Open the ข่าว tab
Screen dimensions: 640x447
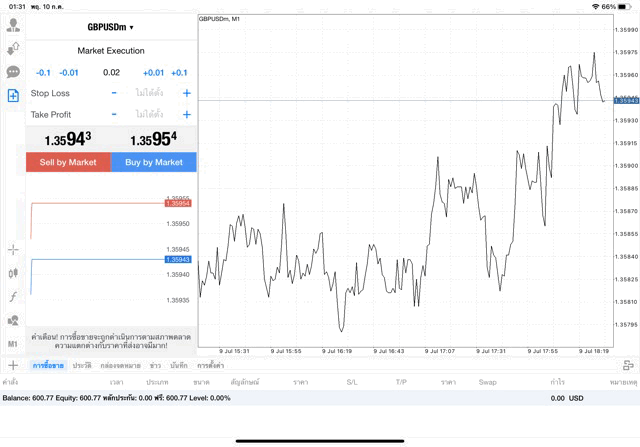coord(155,366)
